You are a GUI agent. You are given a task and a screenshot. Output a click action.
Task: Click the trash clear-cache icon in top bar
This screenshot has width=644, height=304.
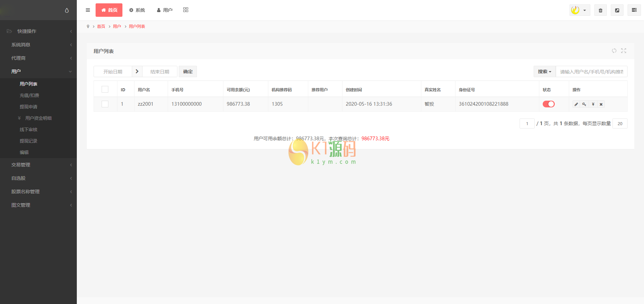[600, 10]
